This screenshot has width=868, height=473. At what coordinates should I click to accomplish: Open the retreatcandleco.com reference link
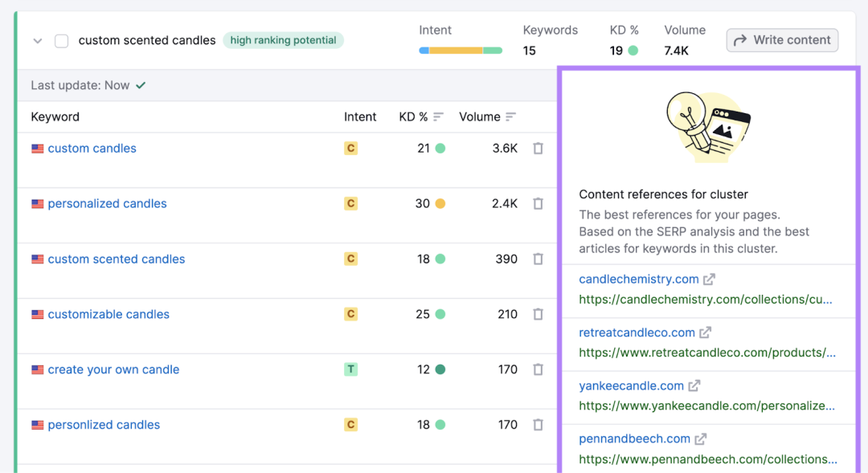tap(637, 332)
